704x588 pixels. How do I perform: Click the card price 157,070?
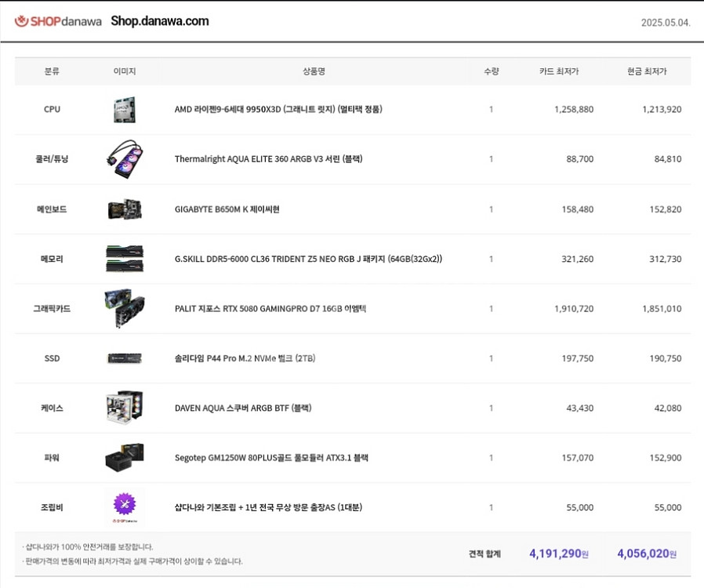(577, 458)
